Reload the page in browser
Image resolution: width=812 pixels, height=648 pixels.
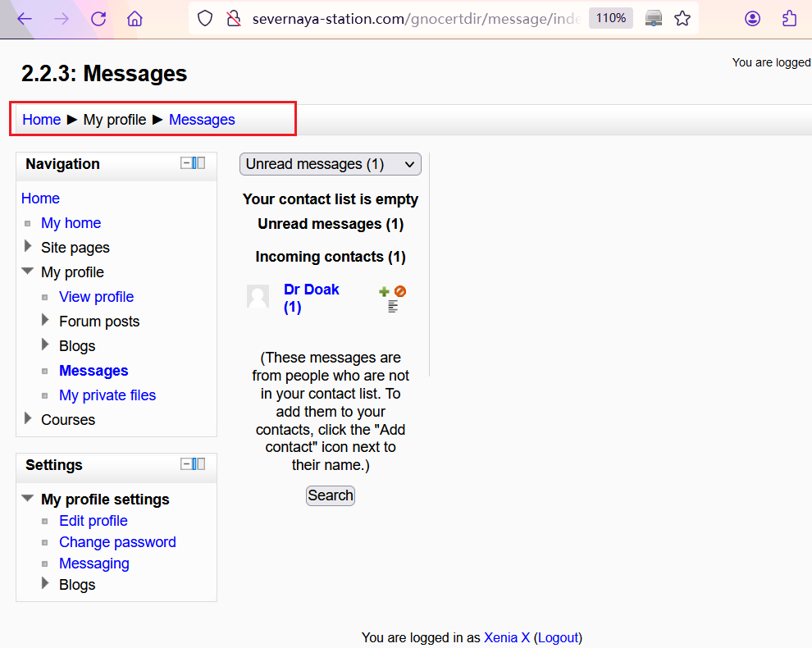[98, 19]
